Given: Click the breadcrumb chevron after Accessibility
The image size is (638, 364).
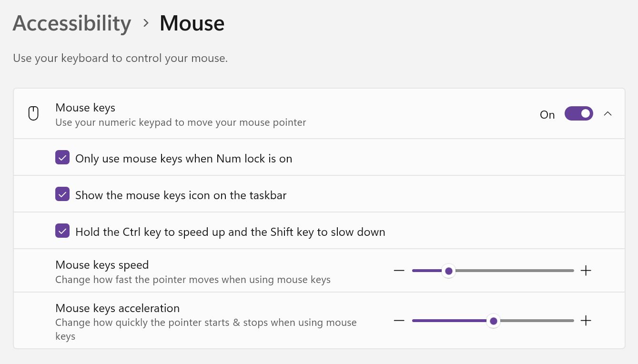Looking at the screenshot, I should (145, 22).
